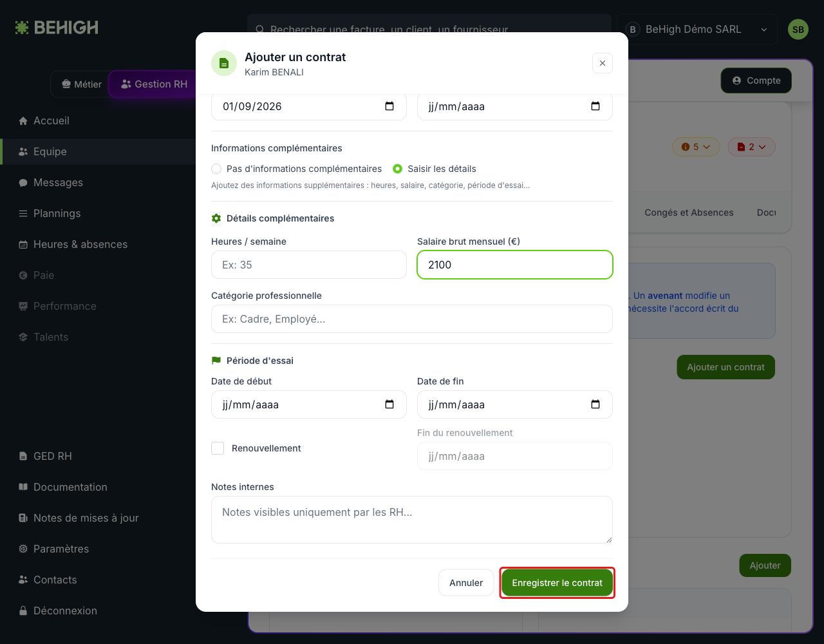Click the Contacts people icon
Viewport: 824px width, 644px height.
pyautogui.click(x=23, y=580)
